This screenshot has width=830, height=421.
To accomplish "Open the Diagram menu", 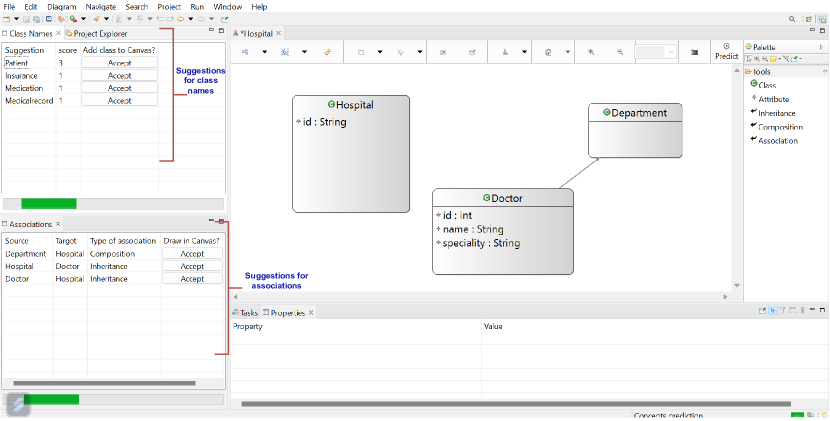I will tap(61, 7).
